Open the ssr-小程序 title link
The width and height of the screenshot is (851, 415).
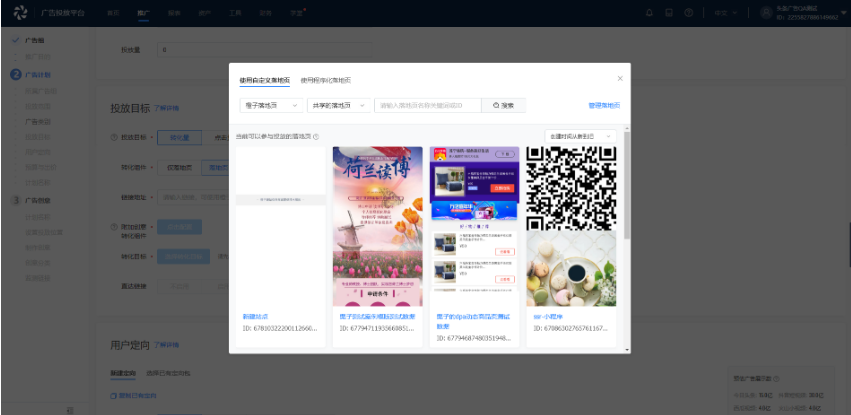click(x=548, y=316)
